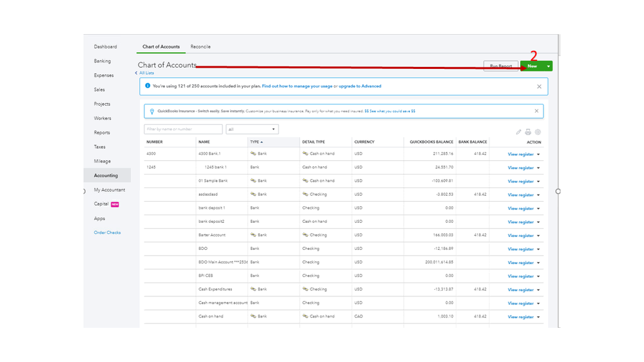Close the QuickBooks Insurance banner

(x=536, y=111)
